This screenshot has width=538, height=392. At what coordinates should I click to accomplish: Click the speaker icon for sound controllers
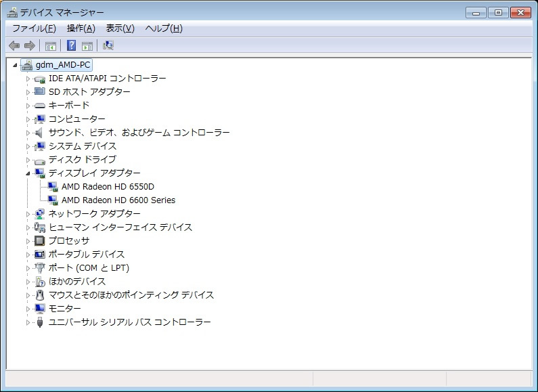point(39,133)
